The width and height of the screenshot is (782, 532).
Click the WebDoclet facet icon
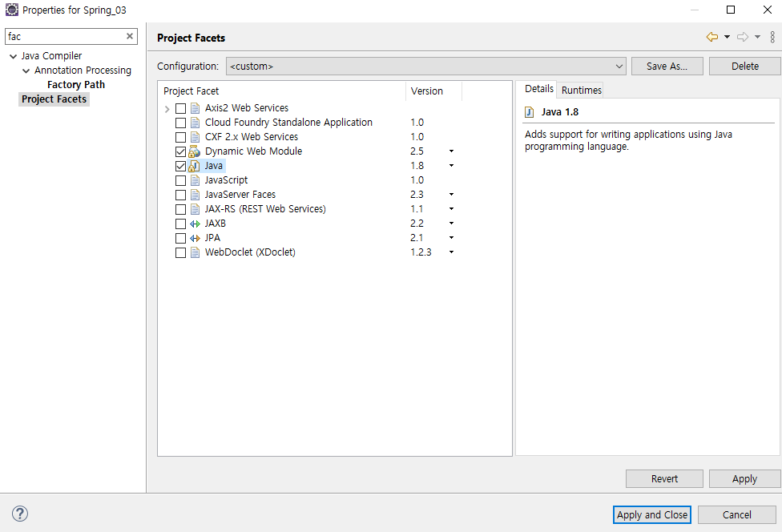[x=195, y=253]
